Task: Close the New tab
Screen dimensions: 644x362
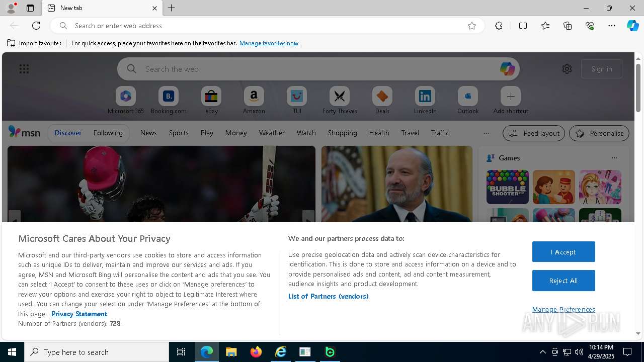Action: [154, 8]
